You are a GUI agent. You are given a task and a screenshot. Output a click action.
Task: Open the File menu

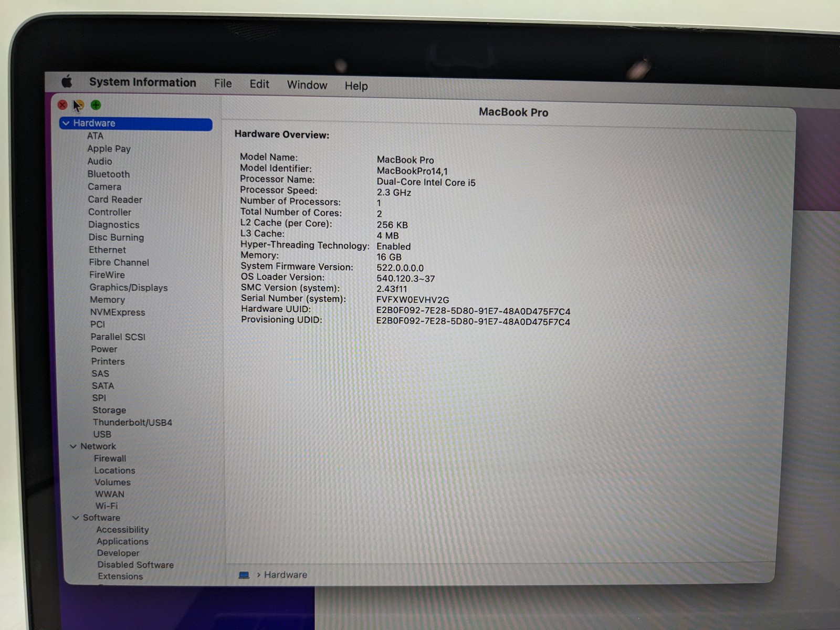(223, 83)
